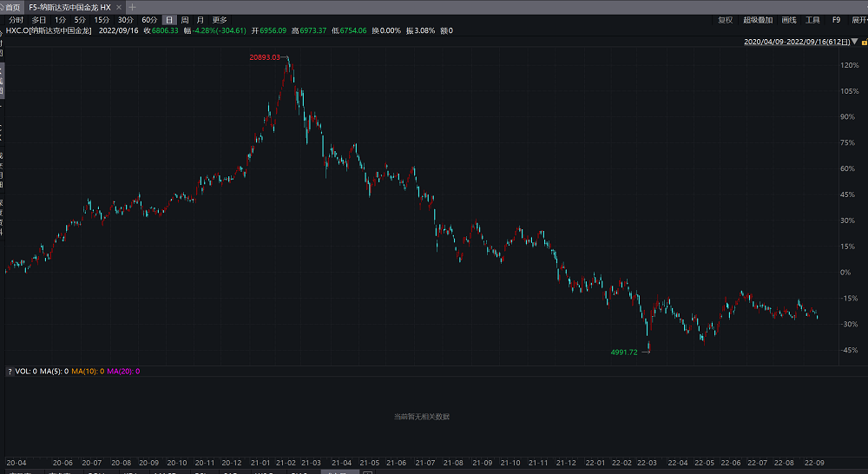
Task: Switch to 多日 multi-day view
Action: click(39, 20)
